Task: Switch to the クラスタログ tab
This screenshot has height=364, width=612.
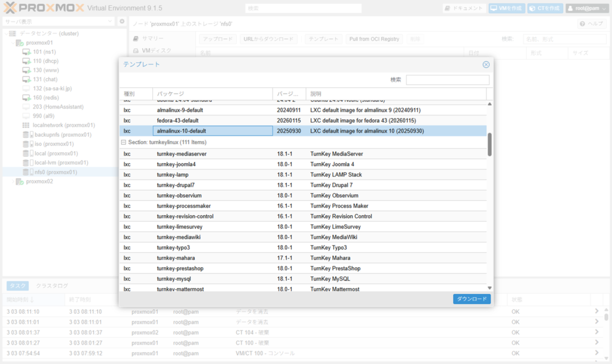Action: [51, 286]
